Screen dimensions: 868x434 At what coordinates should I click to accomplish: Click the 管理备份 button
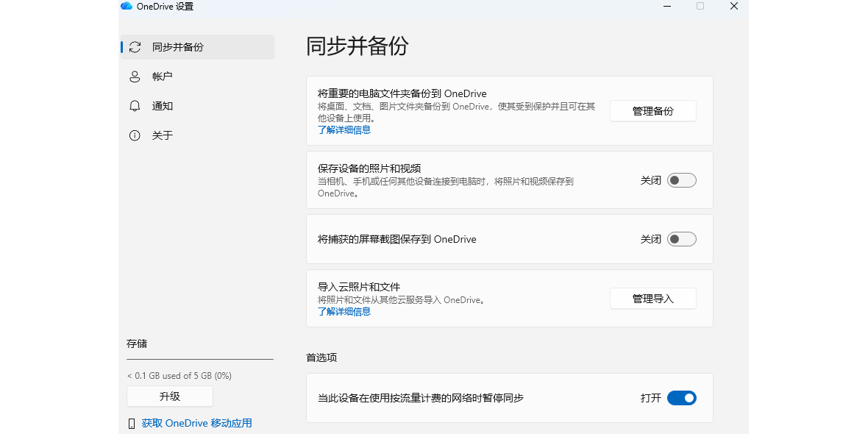click(x=653, y=111)
